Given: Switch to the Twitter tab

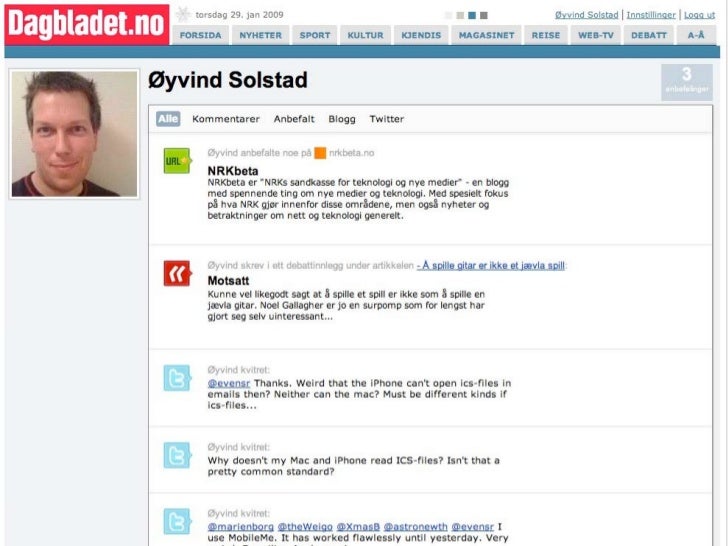Looking at the screenshot, I should click(387, 119).
